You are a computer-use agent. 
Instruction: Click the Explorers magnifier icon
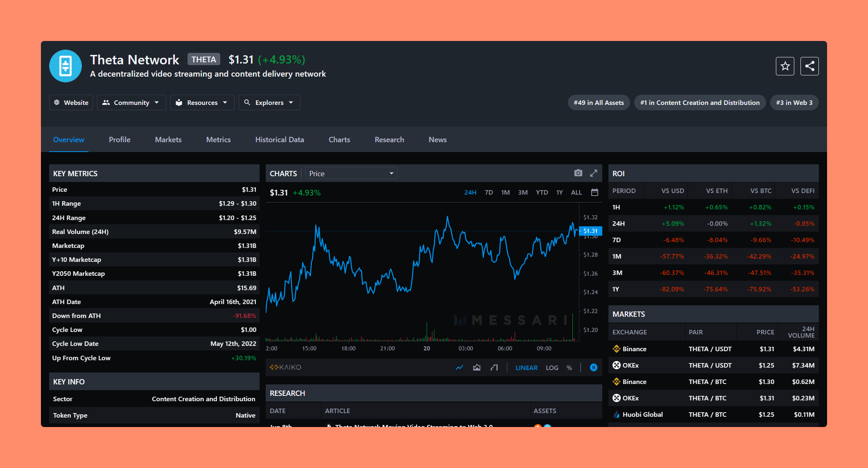click(x=247, y=102)
